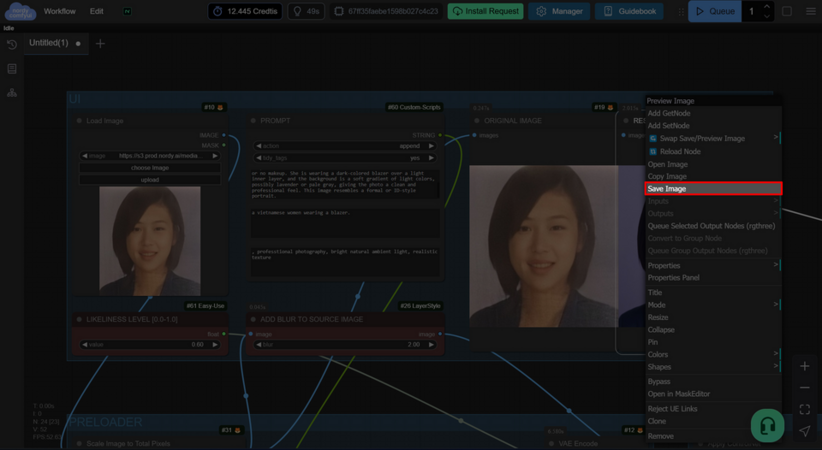
Task: Open the node library sidebar icon
Action: point(12,69)
